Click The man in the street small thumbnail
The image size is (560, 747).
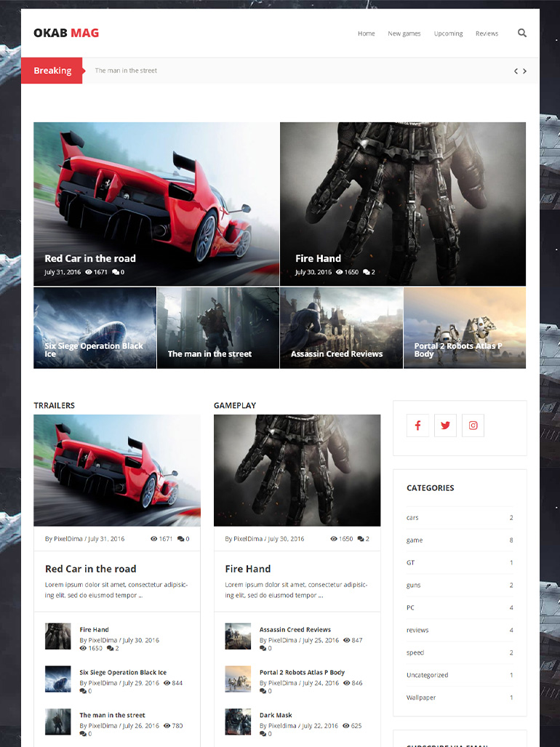[x=58, y=722]
